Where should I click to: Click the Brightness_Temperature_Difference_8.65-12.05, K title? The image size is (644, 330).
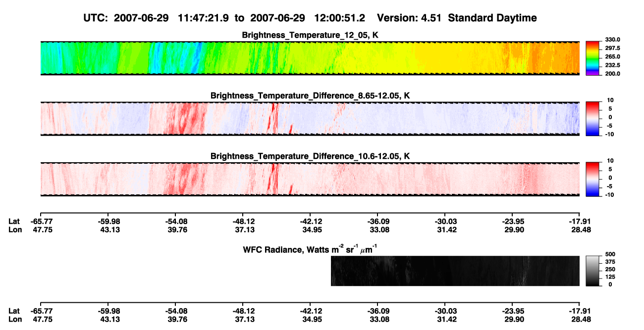310,95
